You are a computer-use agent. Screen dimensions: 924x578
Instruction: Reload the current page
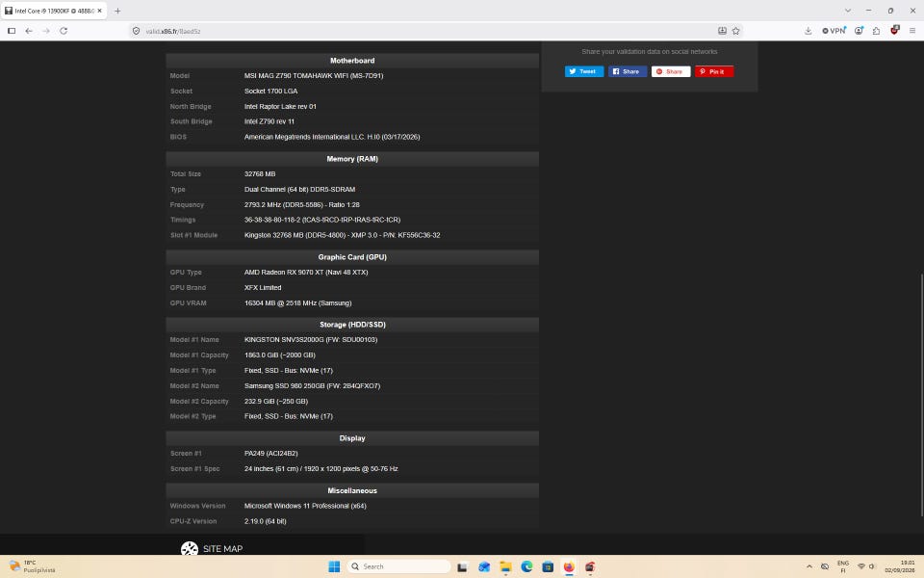(64, 31)
